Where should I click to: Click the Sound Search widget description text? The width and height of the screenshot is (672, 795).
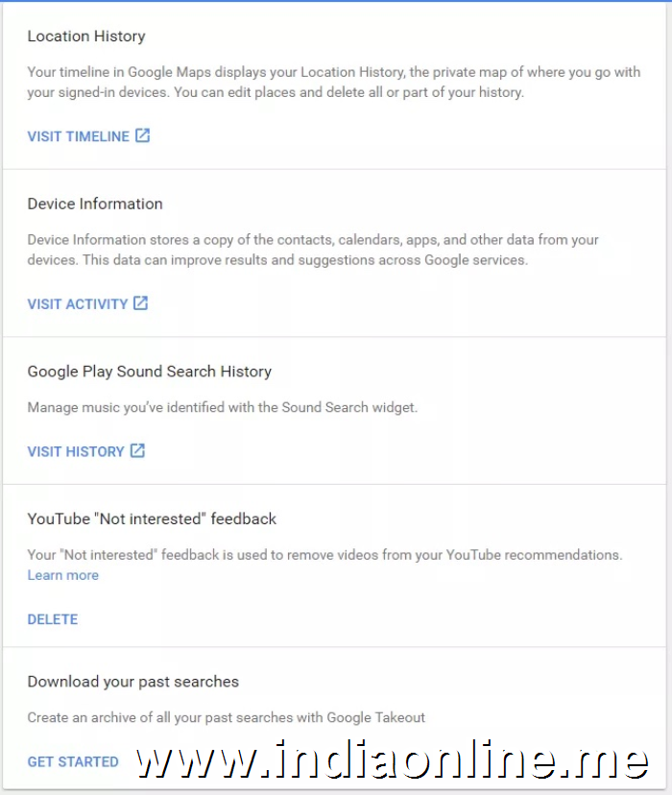[223, 407]
